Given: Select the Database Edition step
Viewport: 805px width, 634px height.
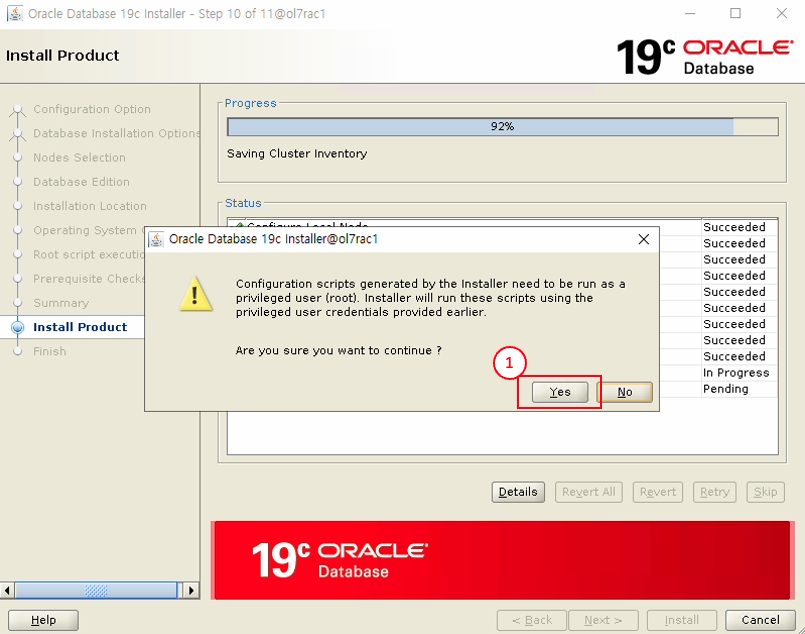Looking at the screenshot, I should tap(81, 182).
